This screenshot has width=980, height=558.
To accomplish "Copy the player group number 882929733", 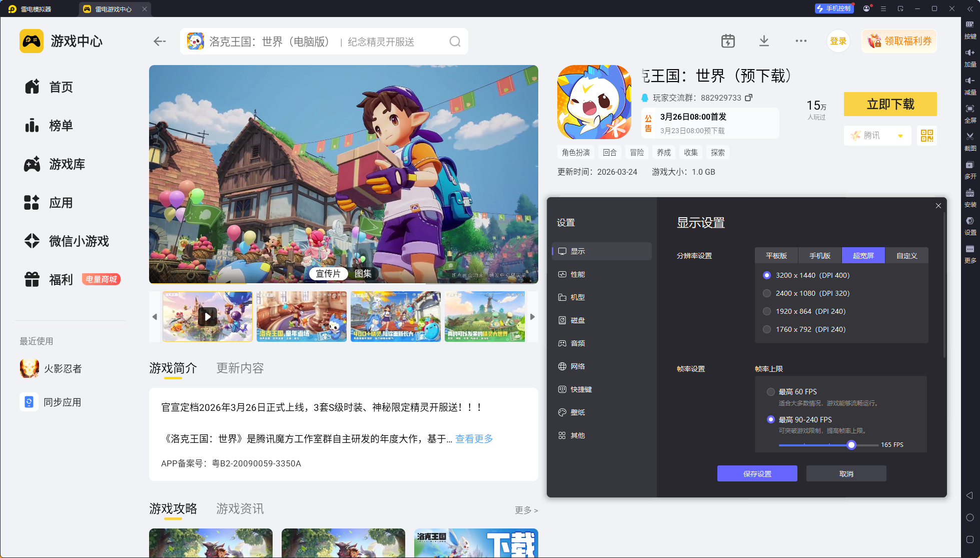I will coord(748,98).
